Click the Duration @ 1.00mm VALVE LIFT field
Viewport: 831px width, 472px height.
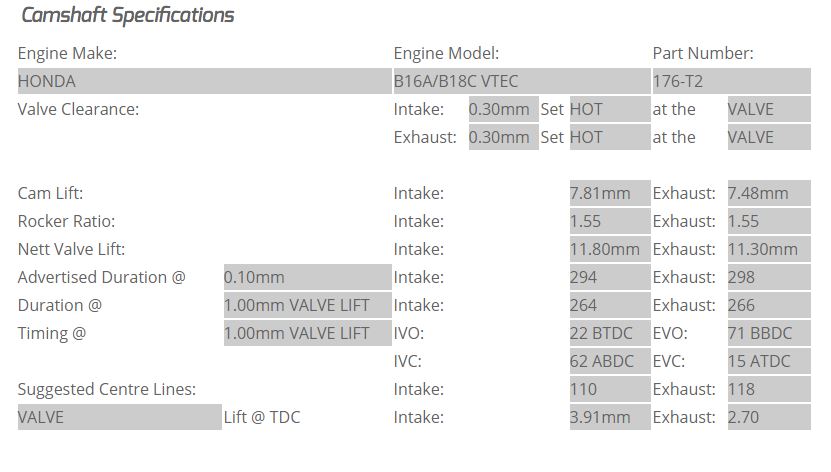tap(307, 305)
